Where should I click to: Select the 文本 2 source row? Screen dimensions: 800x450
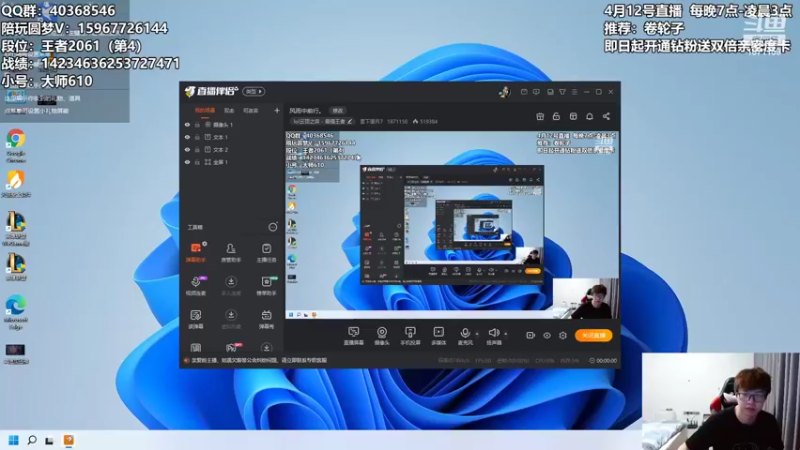pos(232,149)
